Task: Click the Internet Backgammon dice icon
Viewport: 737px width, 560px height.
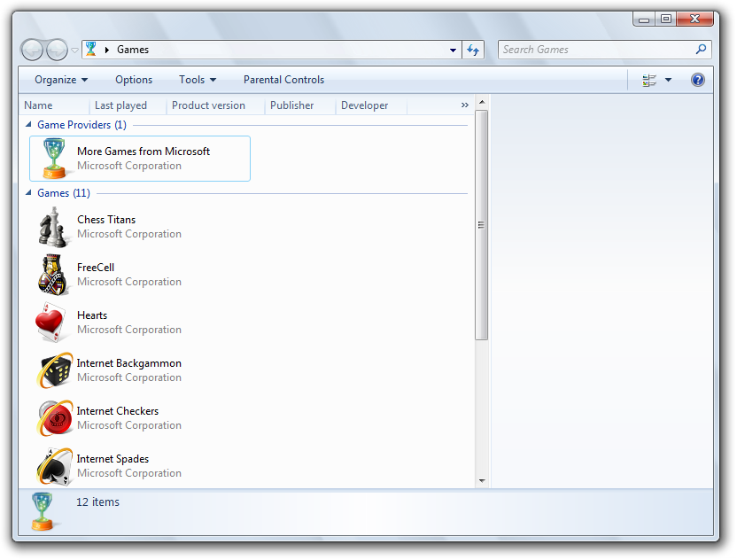Action: point(55,370)
